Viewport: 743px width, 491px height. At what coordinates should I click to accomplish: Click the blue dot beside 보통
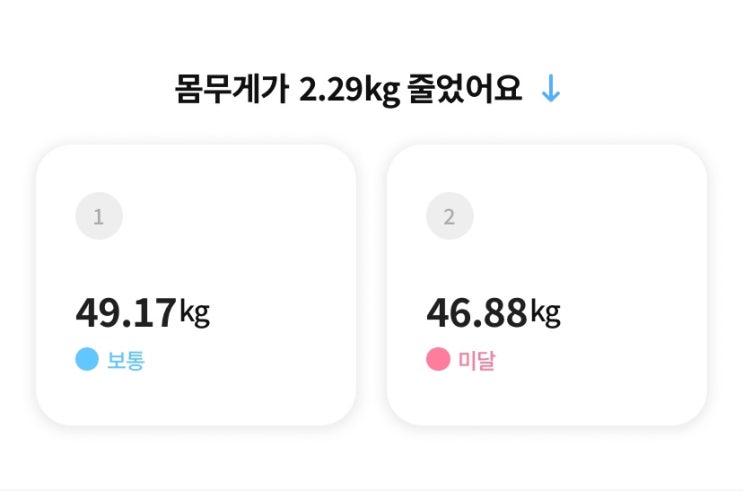[87, 360]
